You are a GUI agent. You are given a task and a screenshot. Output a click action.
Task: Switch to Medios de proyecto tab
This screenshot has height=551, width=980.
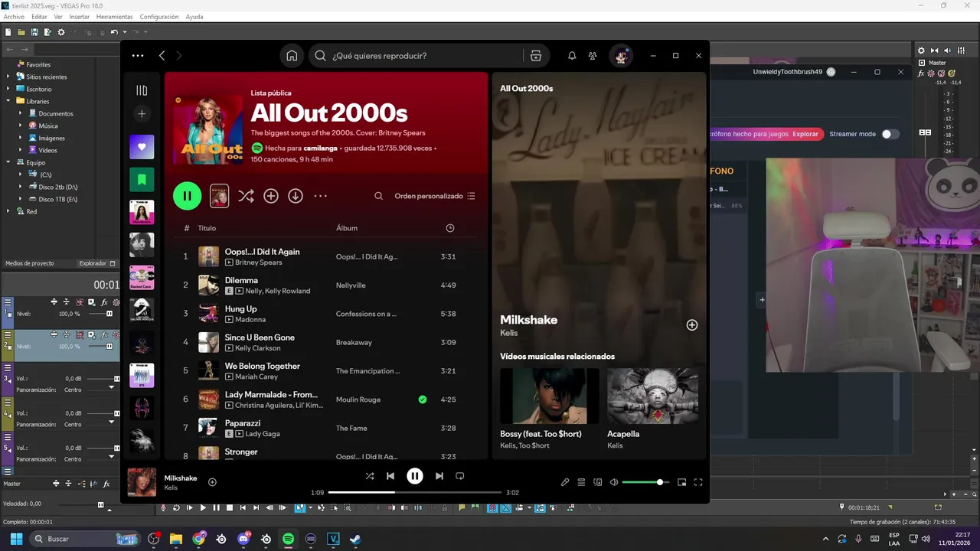[30, 263]
